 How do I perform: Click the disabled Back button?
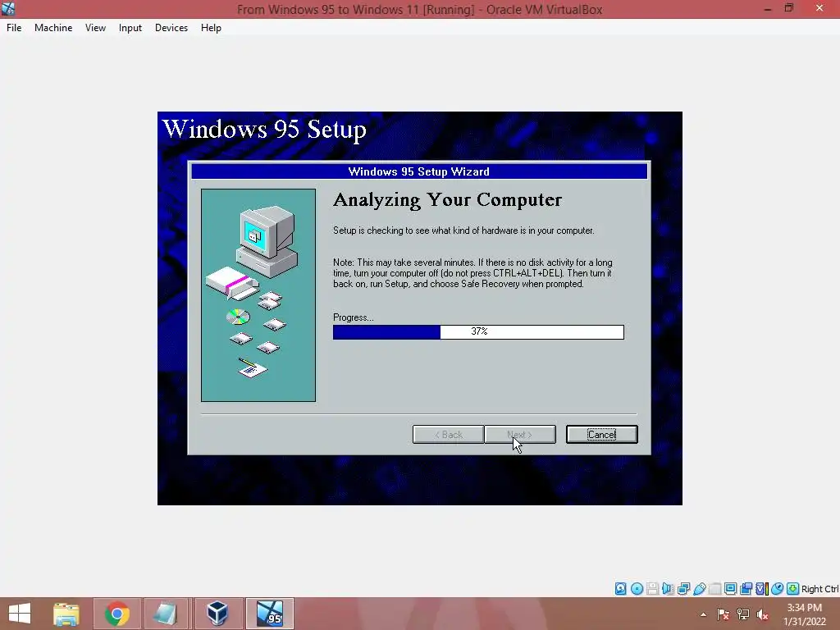[449, 435]
